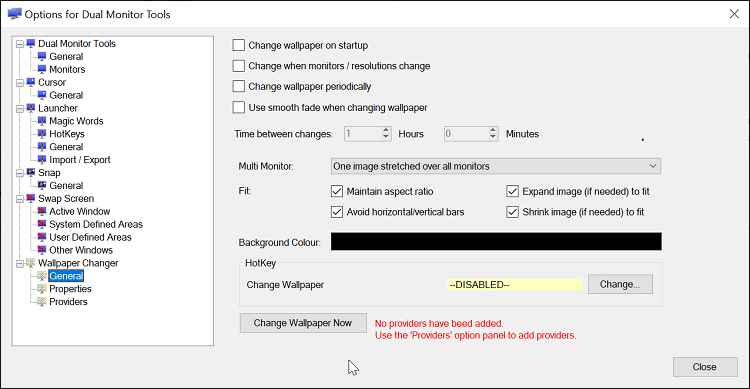Select Other Windows item
This screenshot has width=750, height=389.
click(81, 250)
